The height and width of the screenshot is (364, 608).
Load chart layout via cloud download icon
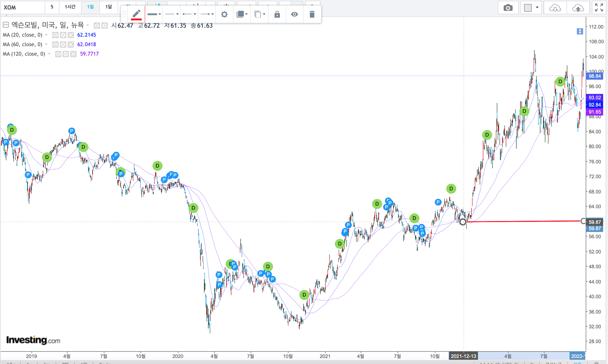(x=555, y=8)
